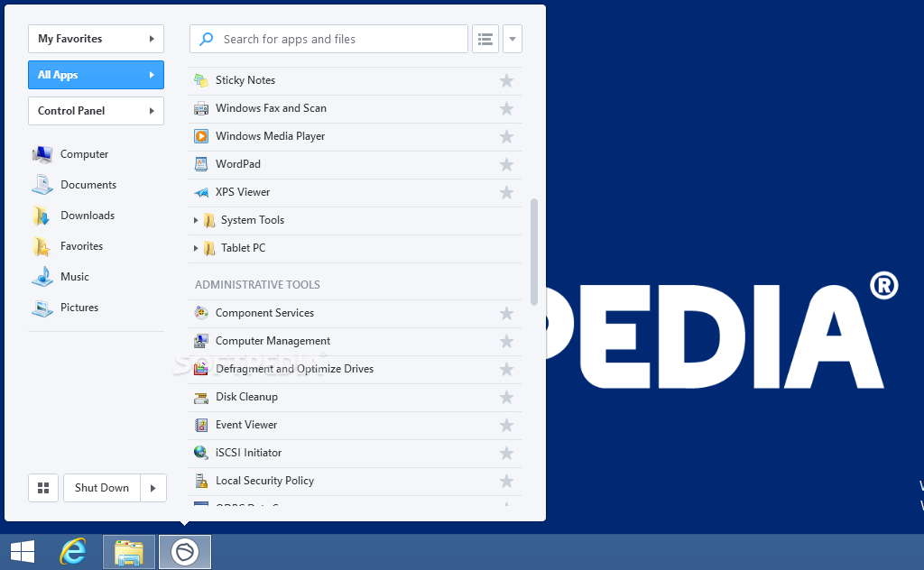924x570 pixels.
Task: Launch Disk Cleanup icon
Action: pyautogui.click(x=201, y=398)
